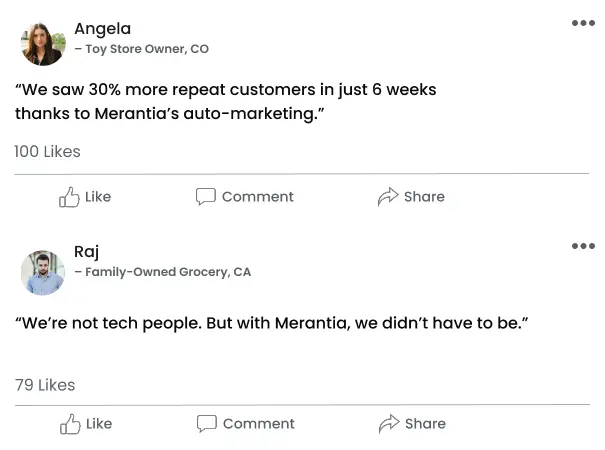Click the Comment label under Angela's testimonial
Viewport: 605px width, 450px height.
pos(258,197)
